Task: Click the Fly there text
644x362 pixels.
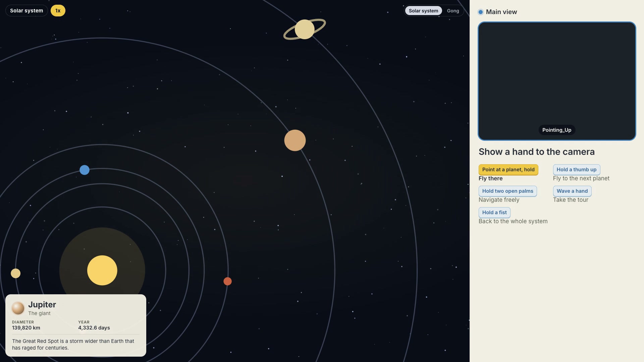Action: [490, 179]
